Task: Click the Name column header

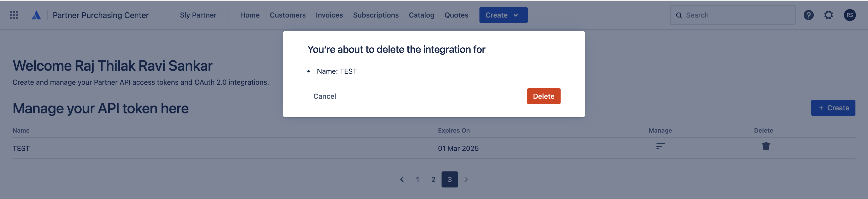Action: (21, 130)
